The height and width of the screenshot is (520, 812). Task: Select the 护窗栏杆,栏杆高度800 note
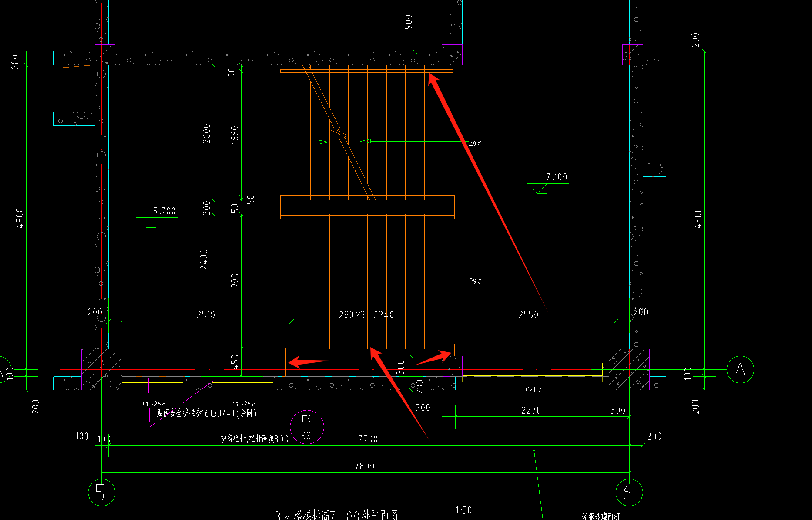click(x=255, y=439)
